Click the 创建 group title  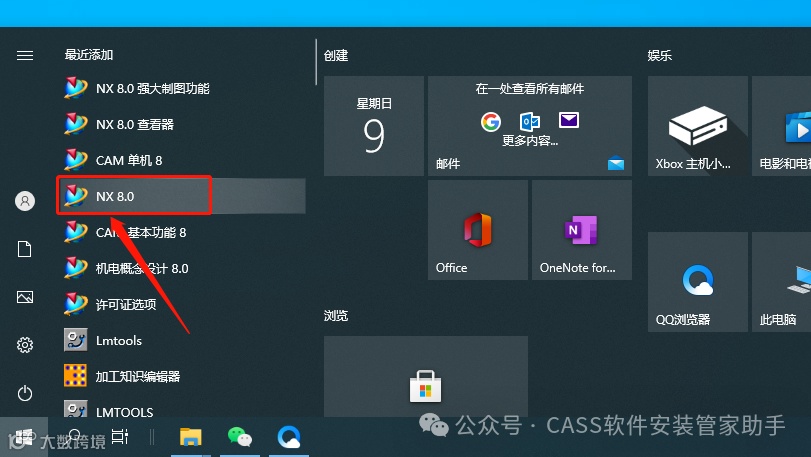pos(336,55)
